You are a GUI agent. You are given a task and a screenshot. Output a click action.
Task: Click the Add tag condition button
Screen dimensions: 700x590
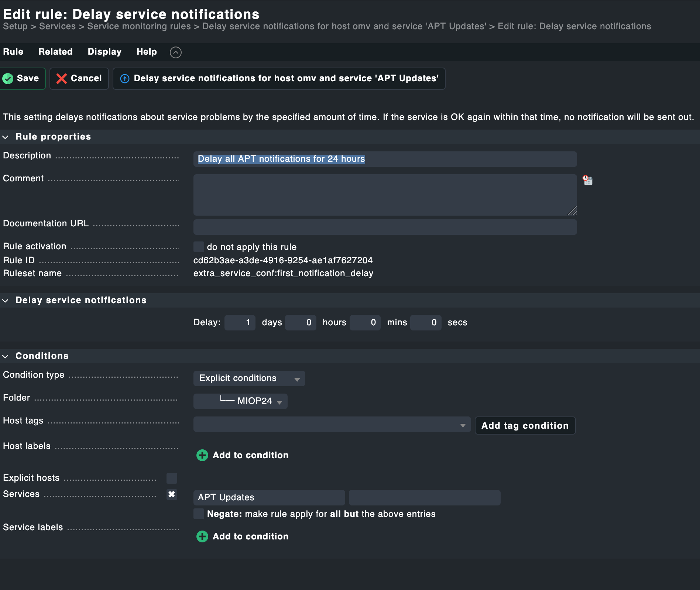click(x=525, y=425)
